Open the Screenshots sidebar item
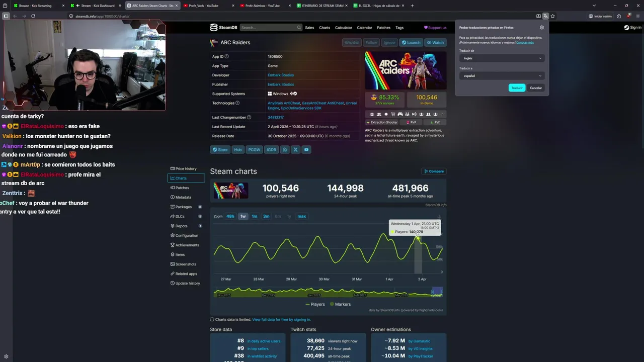This screenshot has width=644, height=362. click(x=186, y=264)
